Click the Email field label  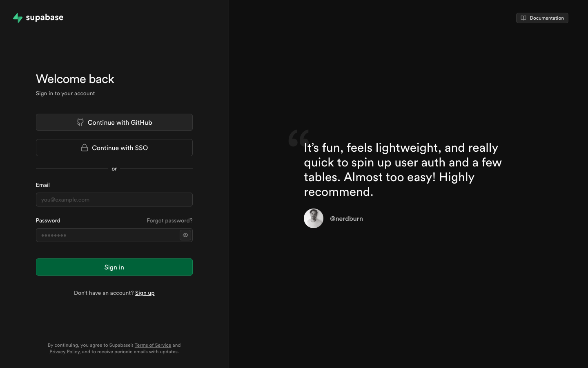pos(43,185)
